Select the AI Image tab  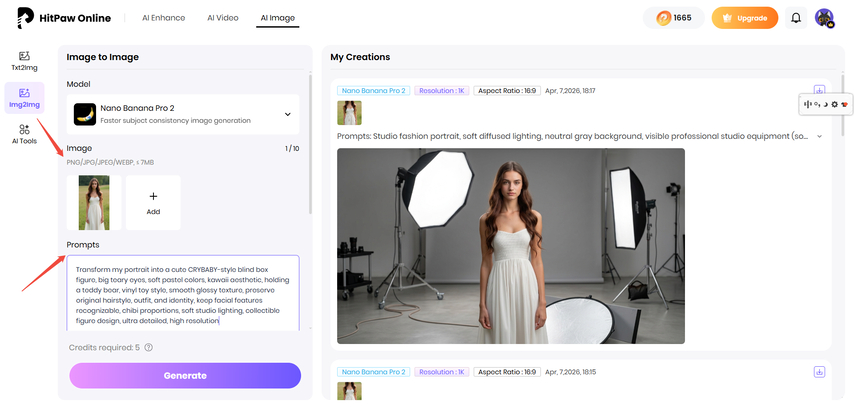tap(276, 18)
